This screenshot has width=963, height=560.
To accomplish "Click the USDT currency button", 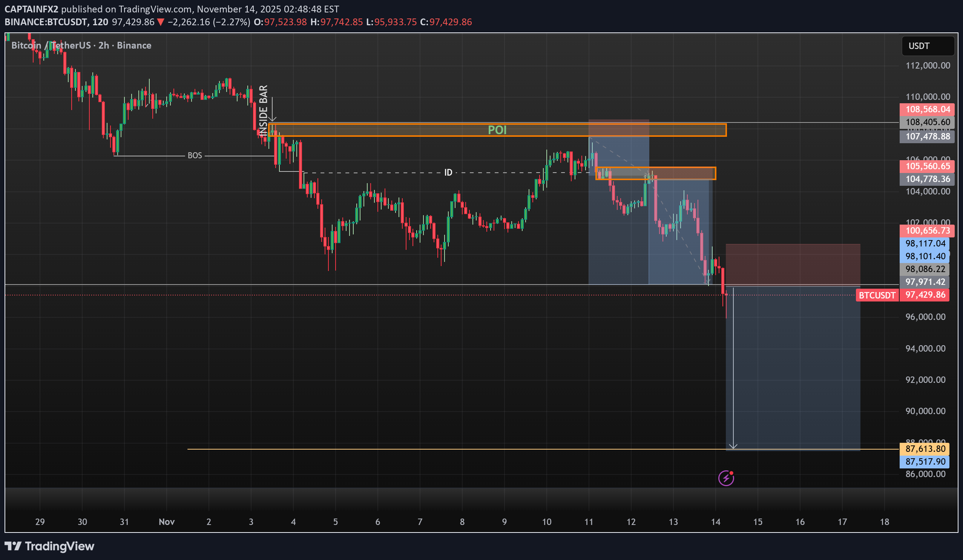I will click(x=928, y=46).
